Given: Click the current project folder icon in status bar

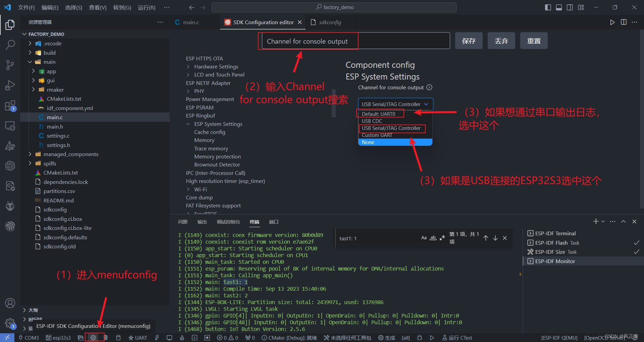Looking at the screenshot, I should 80,338.
